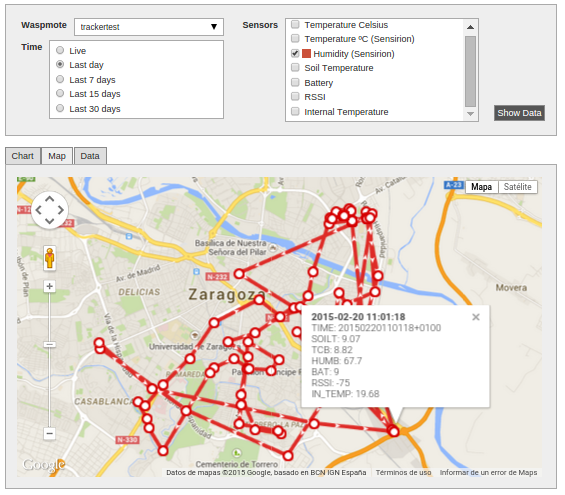Select the Live time option
This screenshot has height=495, width=565.
click(x=60, y=50)
